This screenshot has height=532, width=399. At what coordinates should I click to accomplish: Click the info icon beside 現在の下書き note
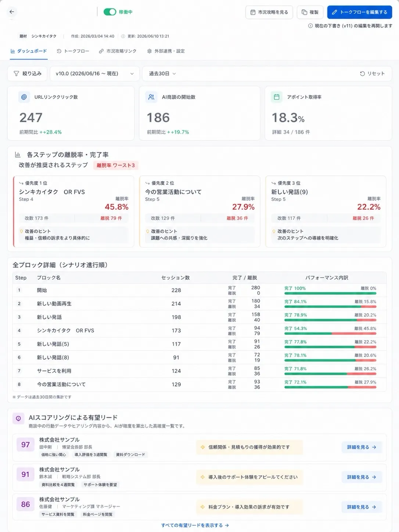310,26
